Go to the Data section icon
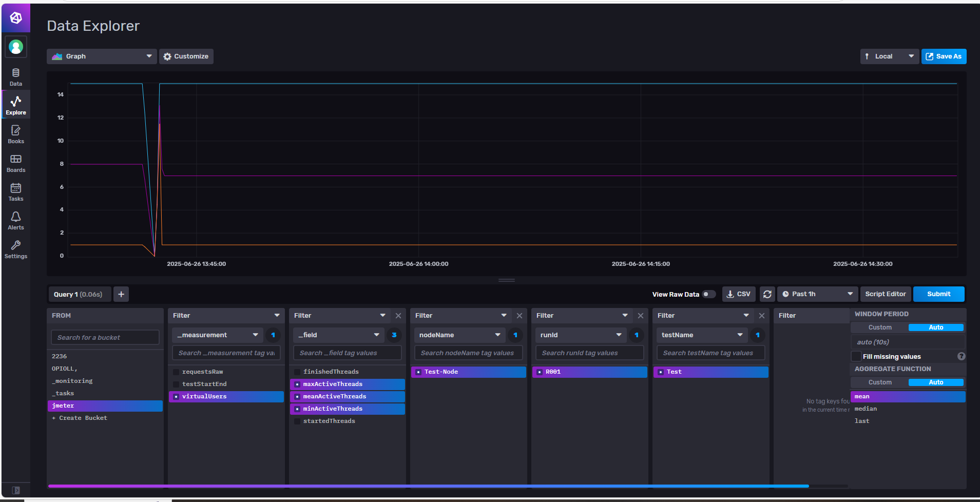 click(16, 77)
